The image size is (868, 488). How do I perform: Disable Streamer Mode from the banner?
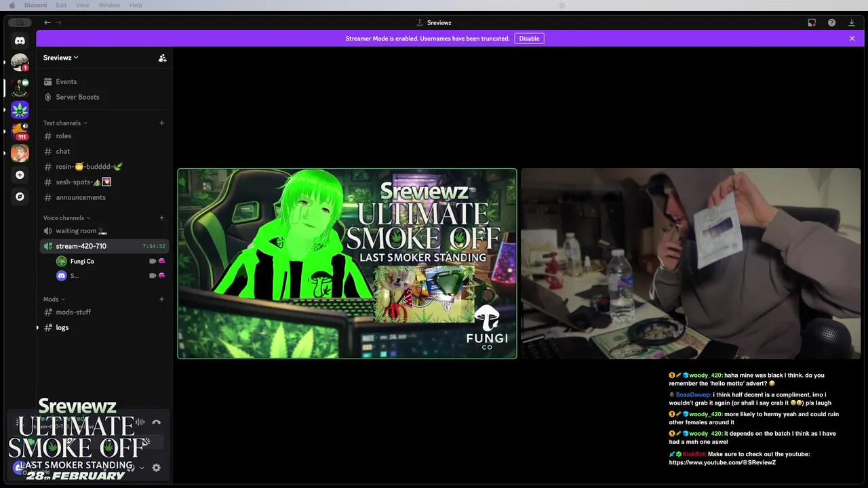(x=529, y=39)
